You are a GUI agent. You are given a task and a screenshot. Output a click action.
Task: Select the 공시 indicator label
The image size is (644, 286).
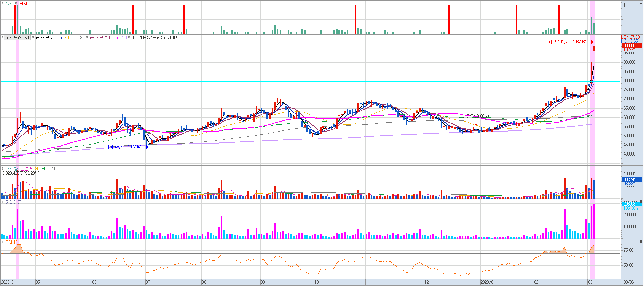(23, 3)
